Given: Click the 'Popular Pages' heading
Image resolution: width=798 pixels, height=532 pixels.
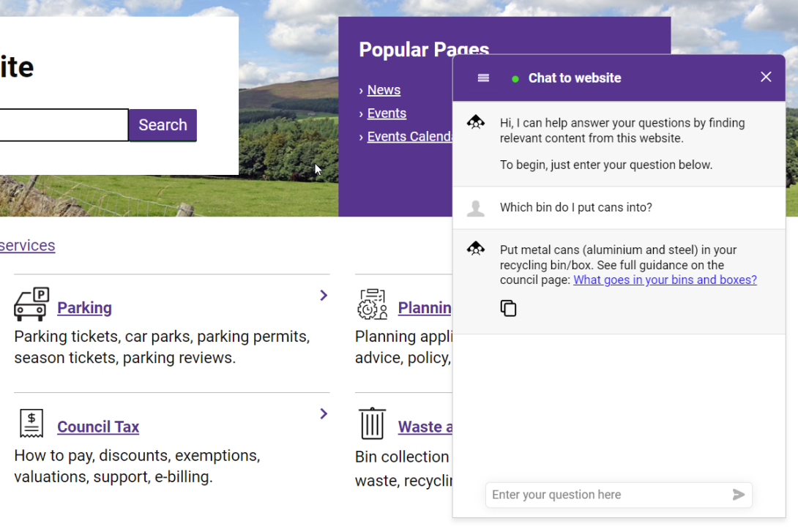Looking at the screenshot, I should coord(424,49).
